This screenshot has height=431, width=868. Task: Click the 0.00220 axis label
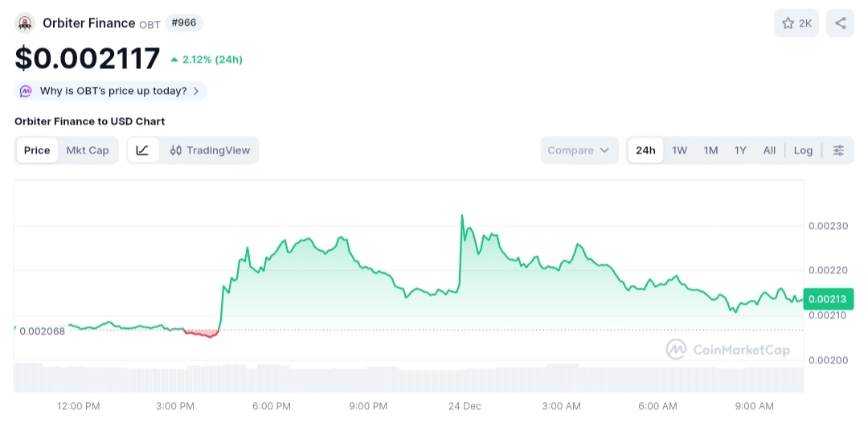[828, 270]
